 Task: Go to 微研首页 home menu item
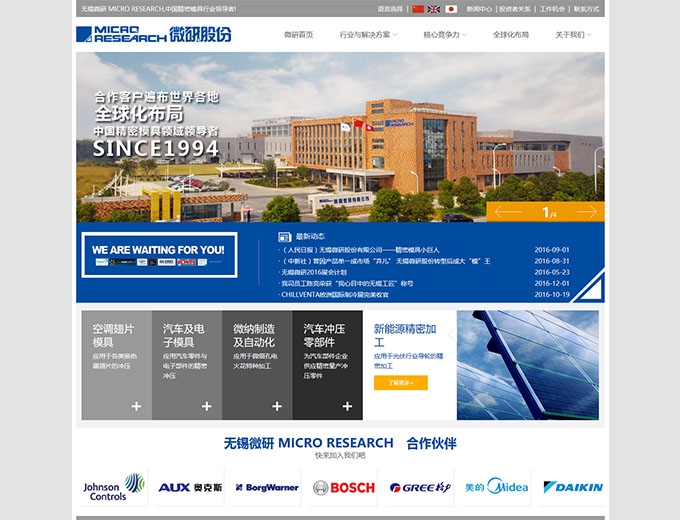(298, 34)
